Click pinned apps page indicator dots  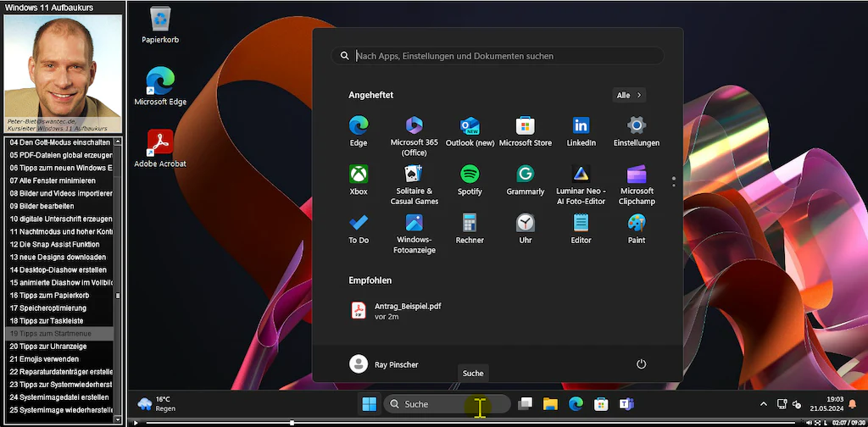coord(673,182)
